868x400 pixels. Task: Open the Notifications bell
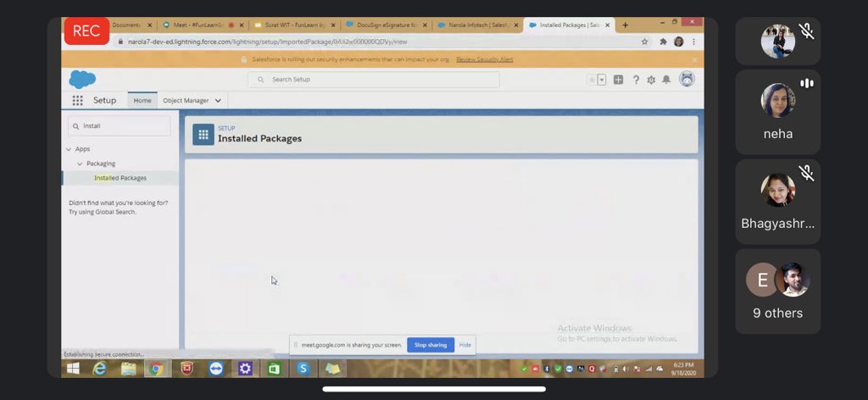pyautogui.click(x=666, y=80)
